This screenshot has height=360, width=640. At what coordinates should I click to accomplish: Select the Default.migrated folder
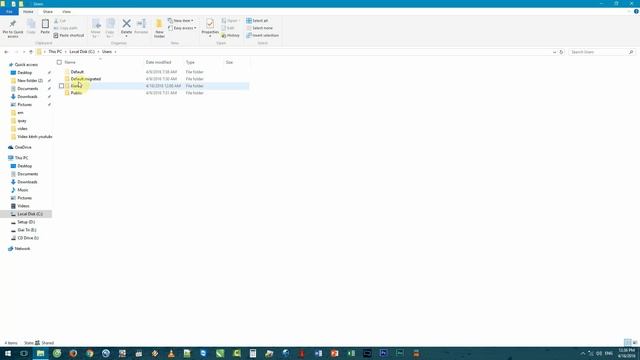point(86,79)
